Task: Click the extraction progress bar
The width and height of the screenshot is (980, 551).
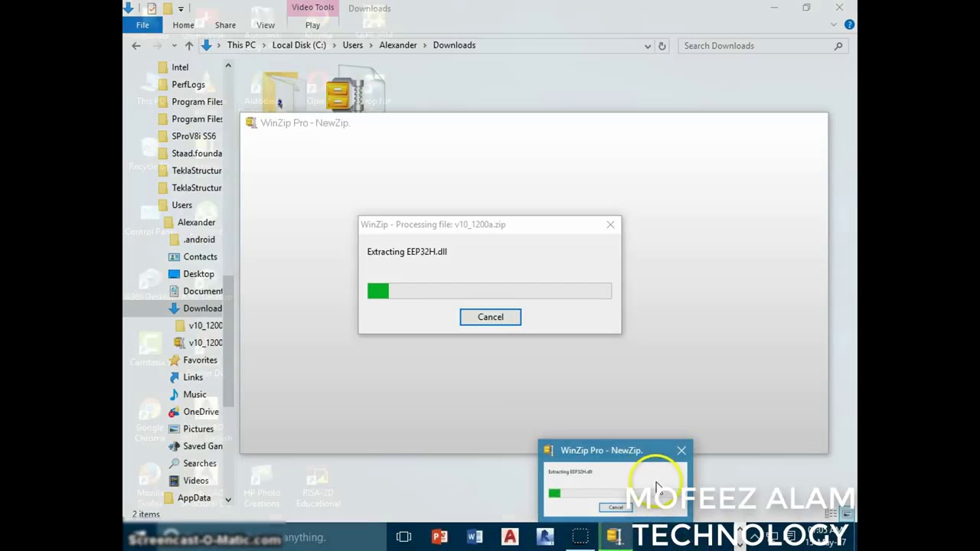Action: point(489,291)
